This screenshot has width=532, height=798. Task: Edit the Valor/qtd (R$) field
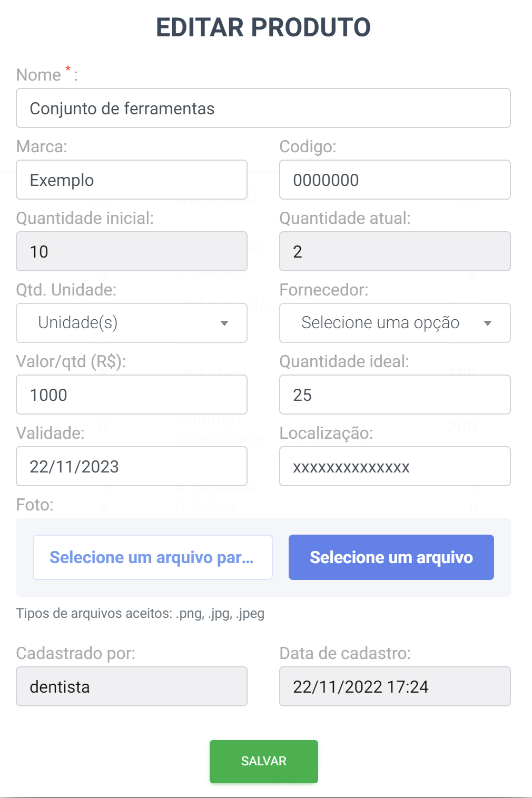tap(132, 395)
